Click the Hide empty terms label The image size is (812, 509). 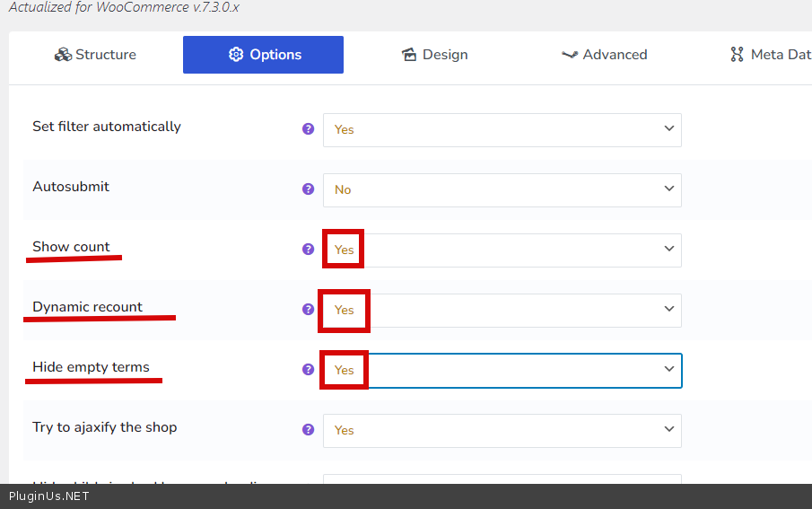point(91,367)
